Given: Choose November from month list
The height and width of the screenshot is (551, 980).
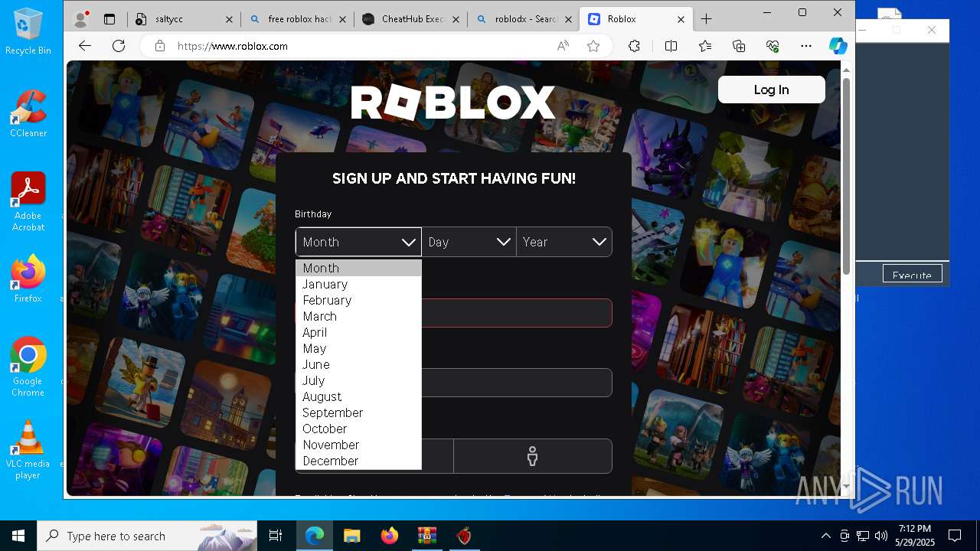Looking at the screenshot, I should tap(358, 445).
